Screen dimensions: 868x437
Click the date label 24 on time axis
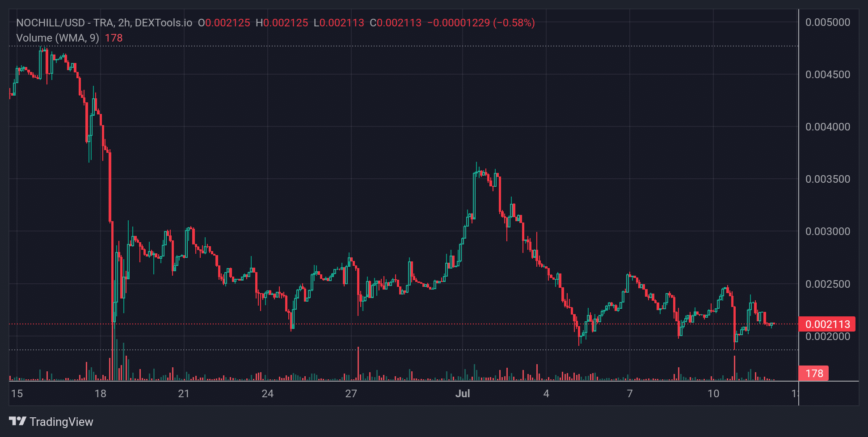pos(268,394)
